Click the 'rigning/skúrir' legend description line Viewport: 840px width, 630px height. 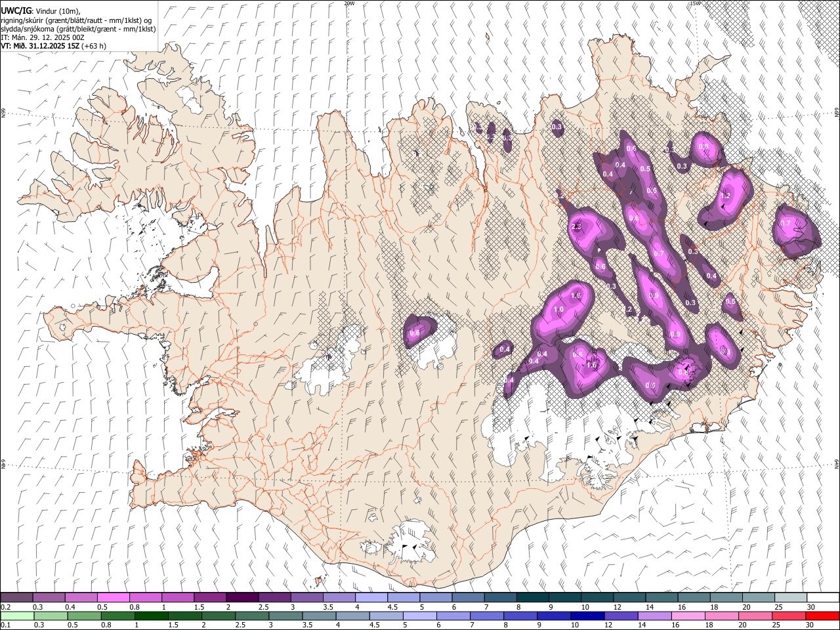point(76,20)
